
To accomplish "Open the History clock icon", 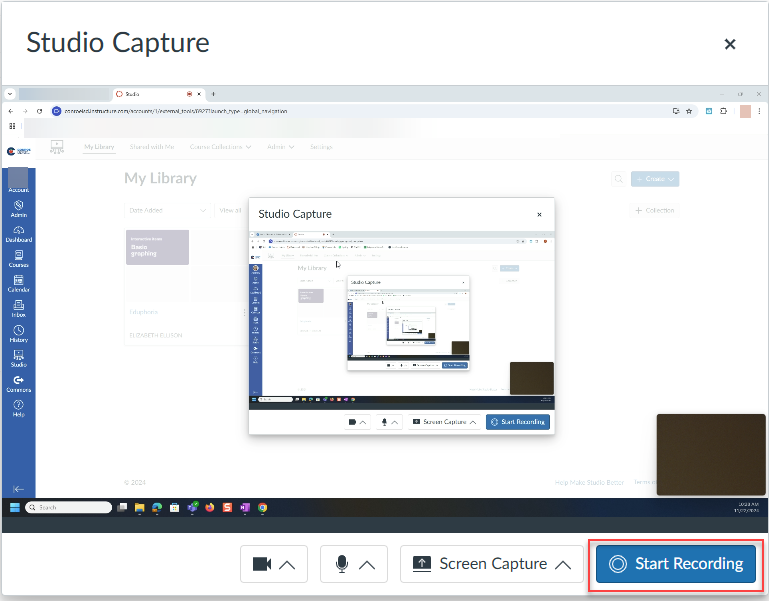I will click(18, 333).
